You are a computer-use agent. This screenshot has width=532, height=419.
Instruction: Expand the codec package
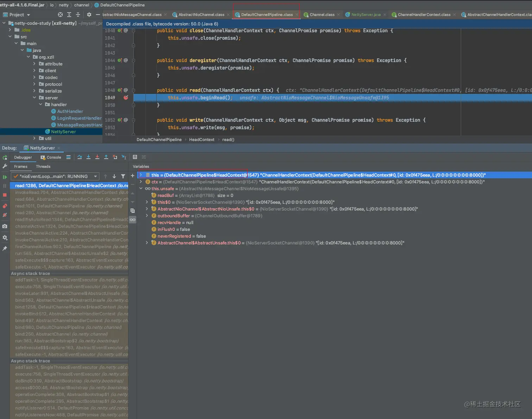(x=34, y=77)
